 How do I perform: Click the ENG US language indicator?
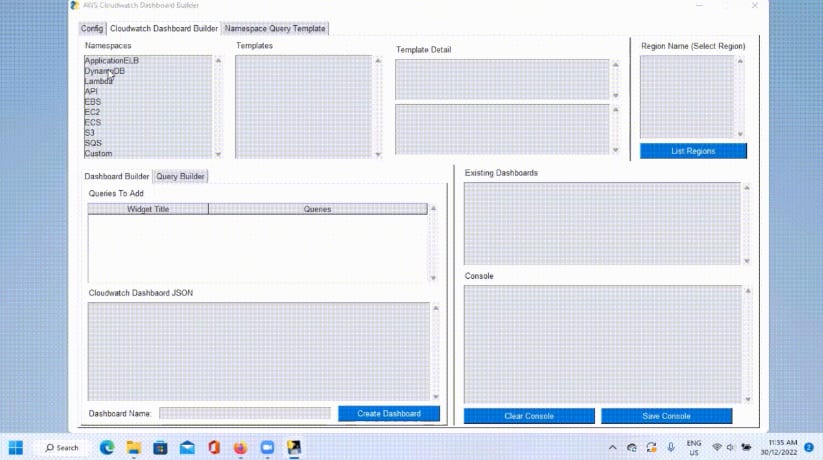pyautogui.click(x=694, y=447)
